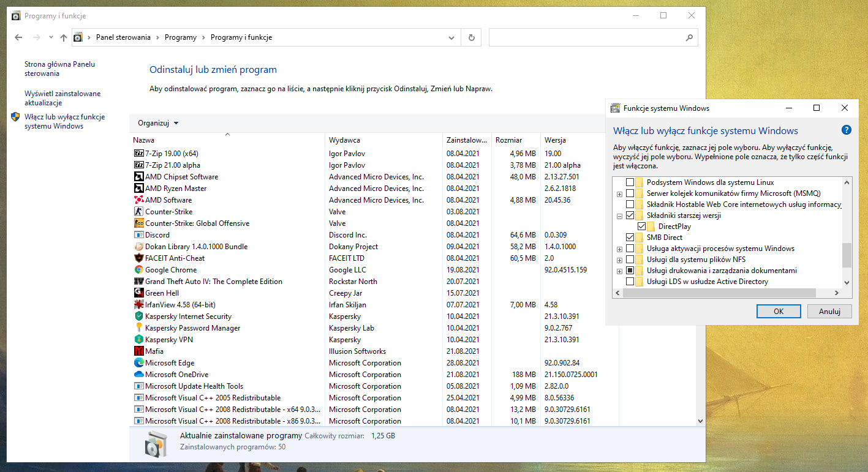Check Składnik Hostable Web Core checkbox
The image size is (868, 472).
630,204
